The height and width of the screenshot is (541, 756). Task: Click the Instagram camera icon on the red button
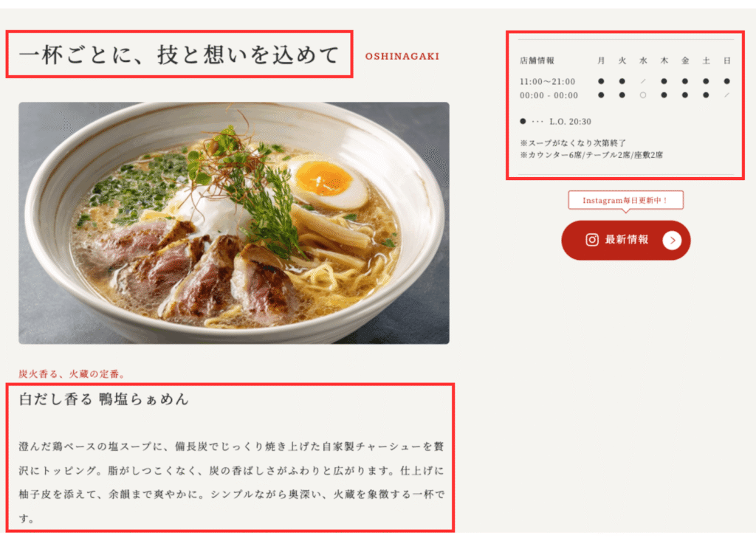tap(591, 240)
